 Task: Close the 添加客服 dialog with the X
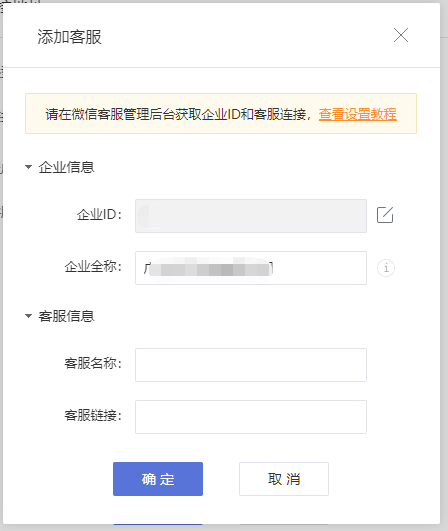click(x=401, y=35)
